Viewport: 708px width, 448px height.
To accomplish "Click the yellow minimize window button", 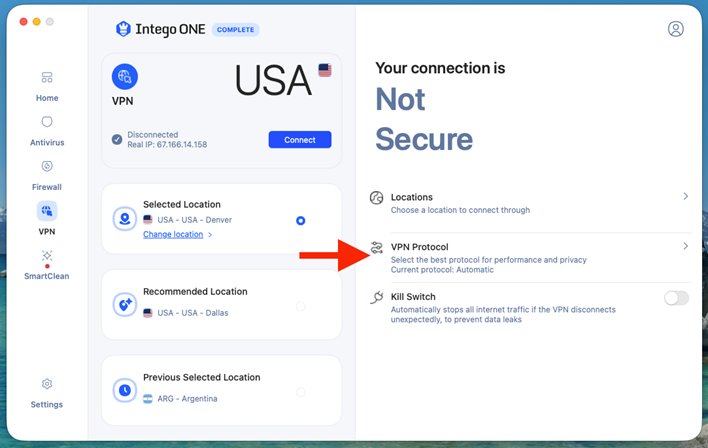I will [37, 21].
